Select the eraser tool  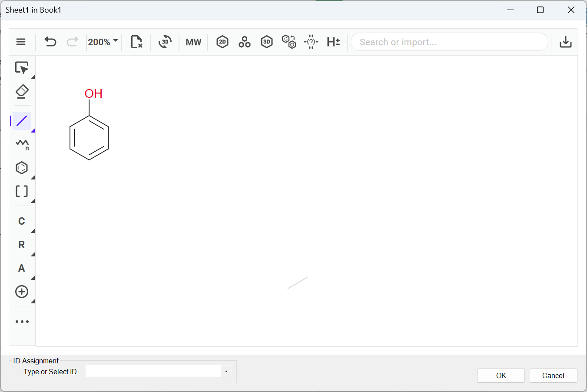click(x=22, y=92)
